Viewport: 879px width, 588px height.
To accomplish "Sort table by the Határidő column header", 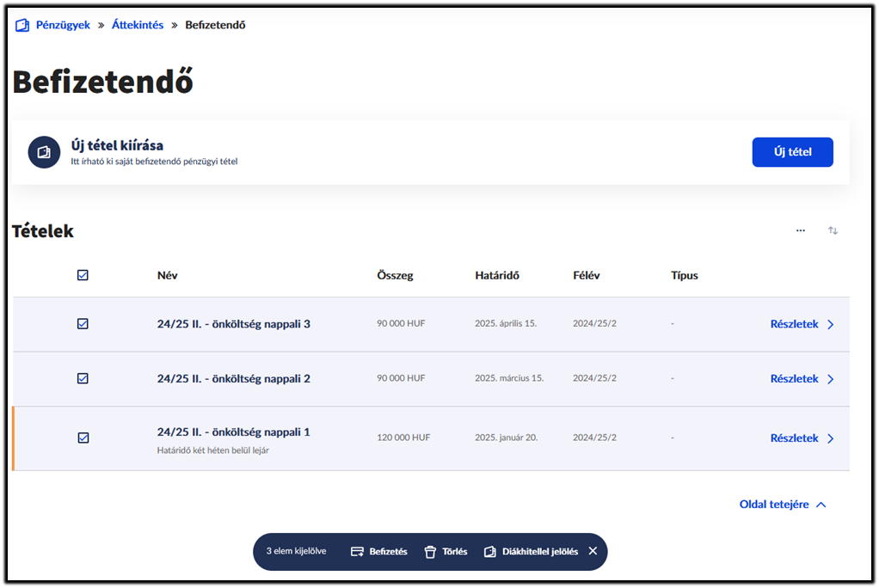I will 497,276.
